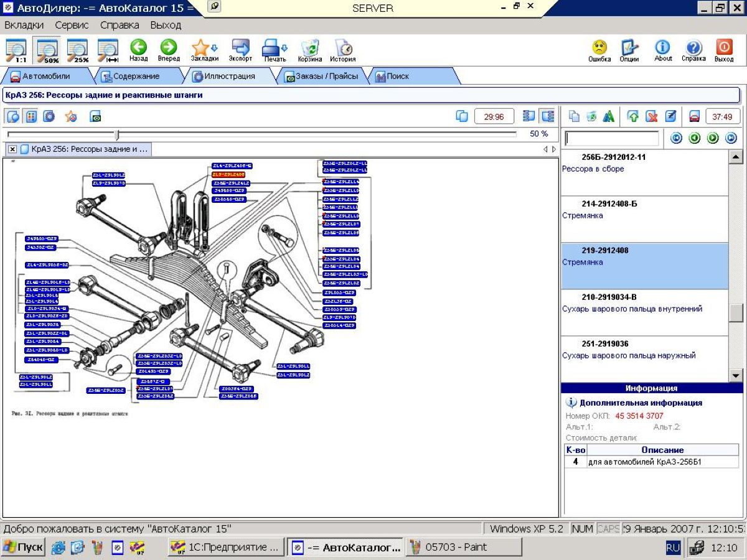Click the blue copy pages icon left of 29:96
Screen dimensions: 747x560
[462, 116]
